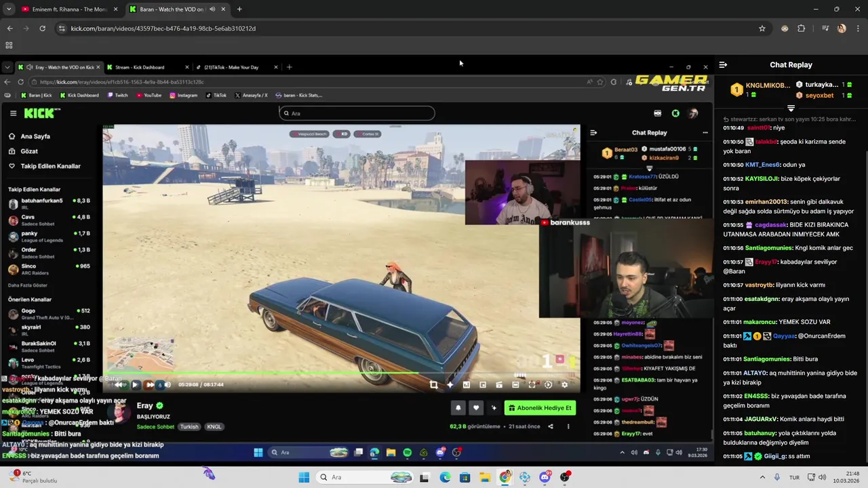Screen dimensions: 868x488
Task: Open Microsoft Store from the taskbar
Action: pos(465,477)
